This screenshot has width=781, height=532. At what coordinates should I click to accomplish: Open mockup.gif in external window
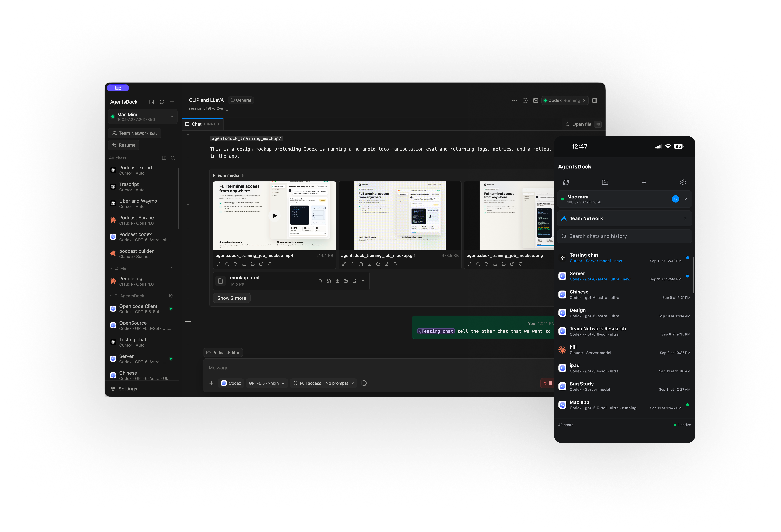click(x=387, y=264)
